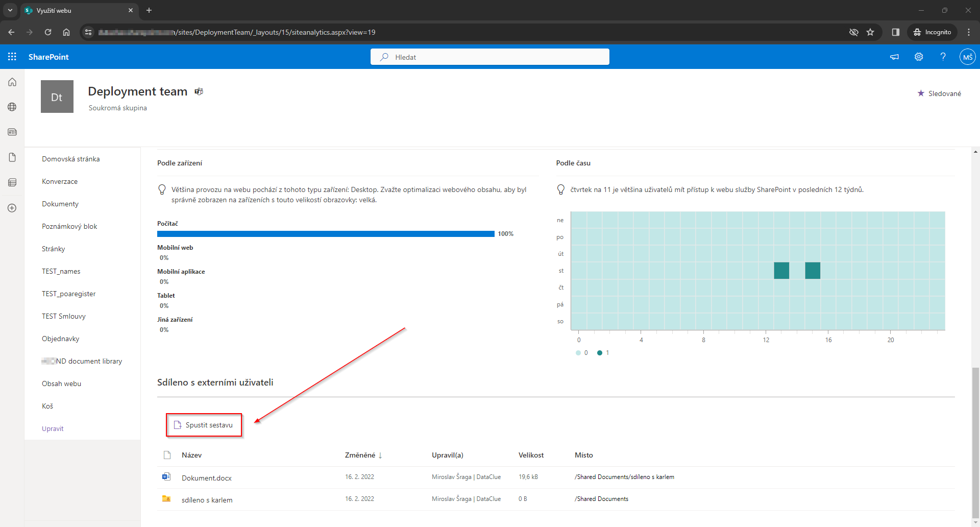Open Obsah webu in the left navigation
This screenshot has width=980, height=527.
[61, 384]
